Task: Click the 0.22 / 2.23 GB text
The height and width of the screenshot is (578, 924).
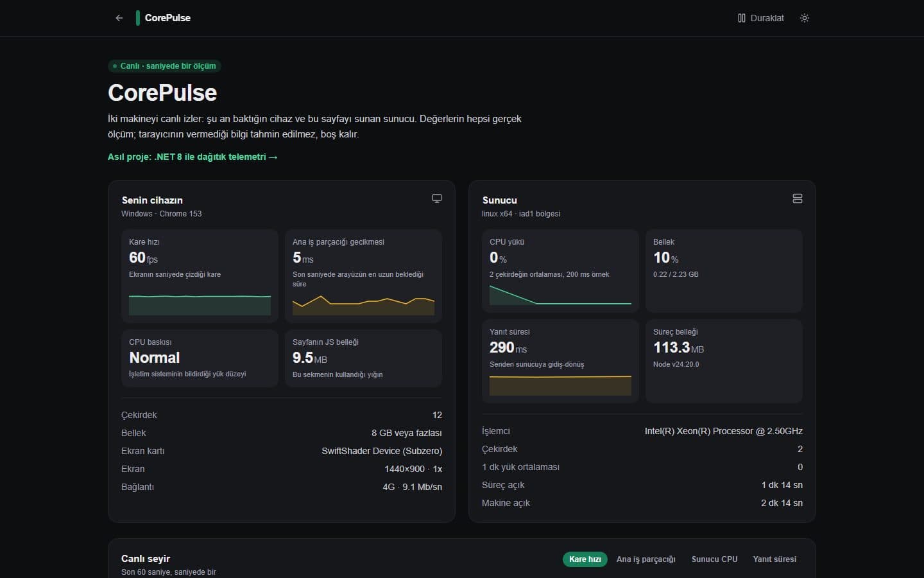Action: click(676, 274)
